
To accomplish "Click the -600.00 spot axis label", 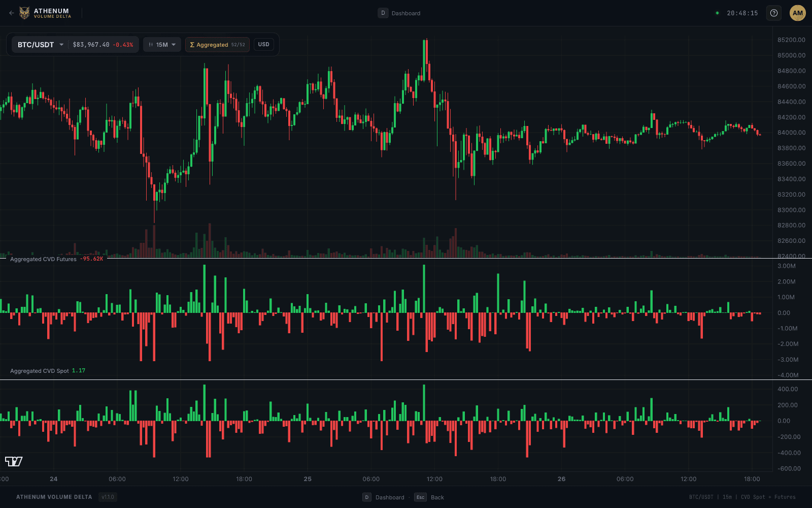I will click(x=789, y=468).
